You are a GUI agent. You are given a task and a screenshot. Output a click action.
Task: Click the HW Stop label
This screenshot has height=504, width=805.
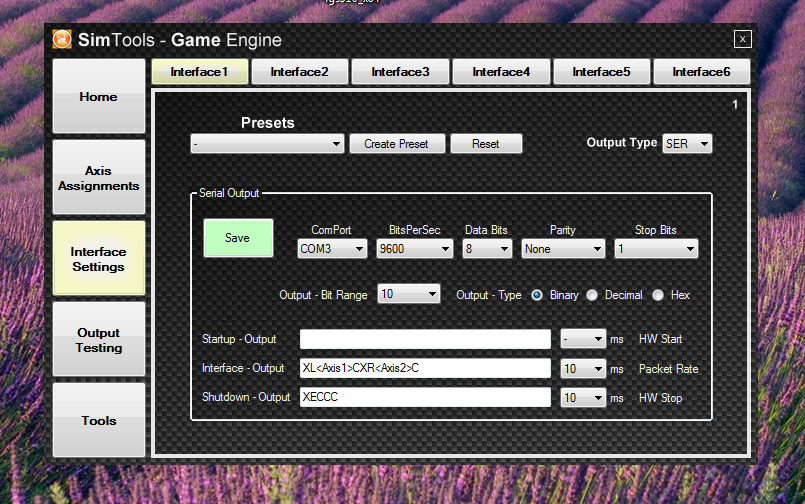click(x=660, y=398)
